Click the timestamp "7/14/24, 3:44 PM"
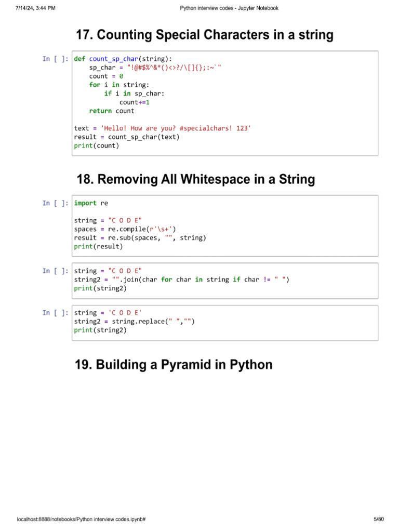The height and width of the screenshot is (532, 399). pyautogui.click(x=35, y=8)
